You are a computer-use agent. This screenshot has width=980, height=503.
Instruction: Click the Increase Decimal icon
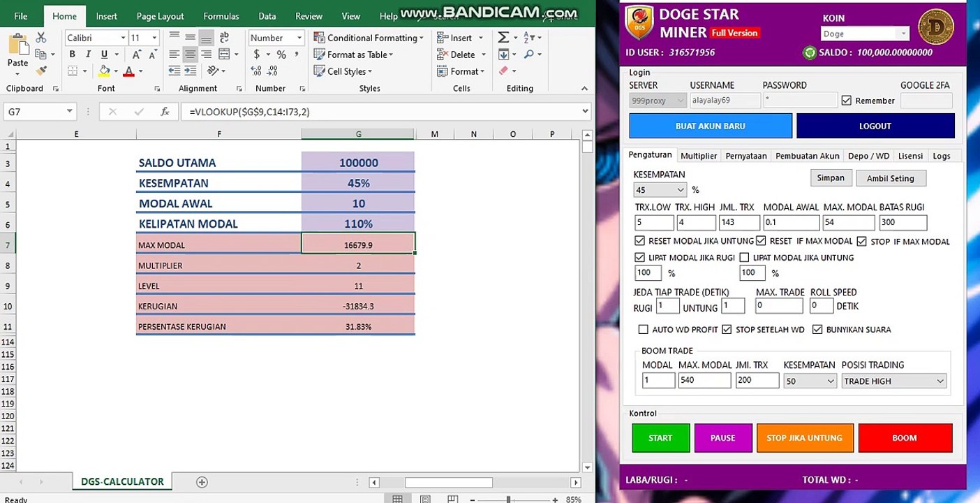click(x=257, y=71)
